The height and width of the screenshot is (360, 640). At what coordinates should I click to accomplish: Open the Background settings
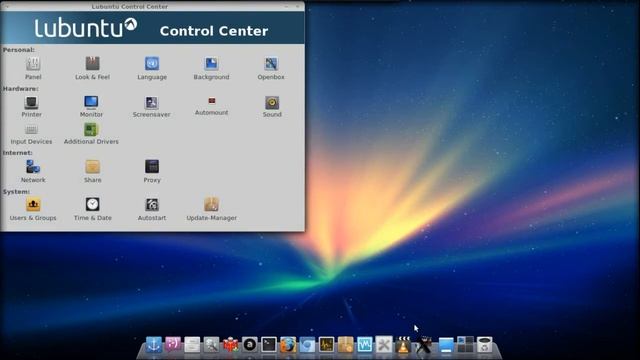tap(211, 68)
